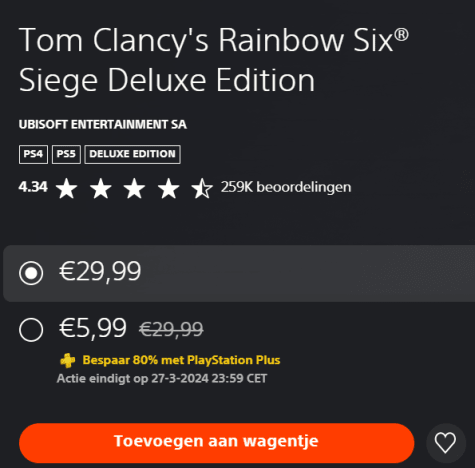Click the PlayStation Plus yellow icon
475x468 pixels.
click(68, 360)
